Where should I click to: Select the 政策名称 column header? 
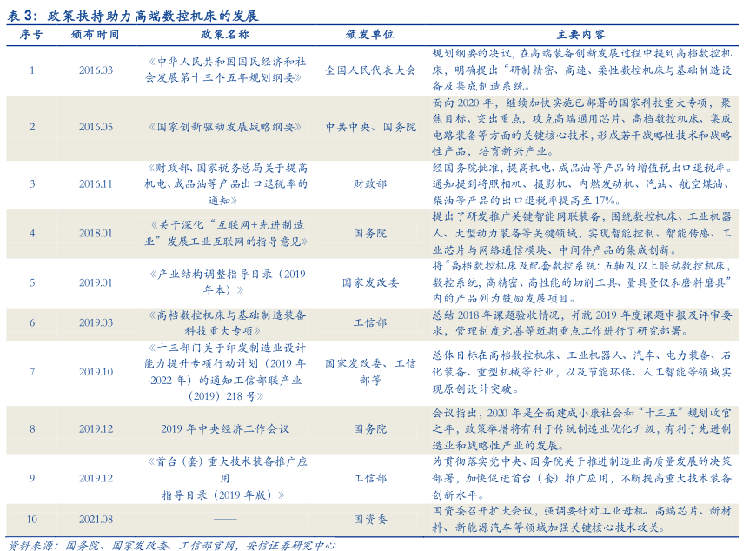click(x=225, y=34)
